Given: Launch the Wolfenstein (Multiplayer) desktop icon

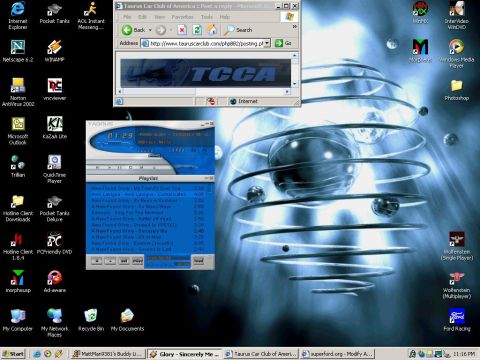Looking at the screenshot, I should click(456, 285).
